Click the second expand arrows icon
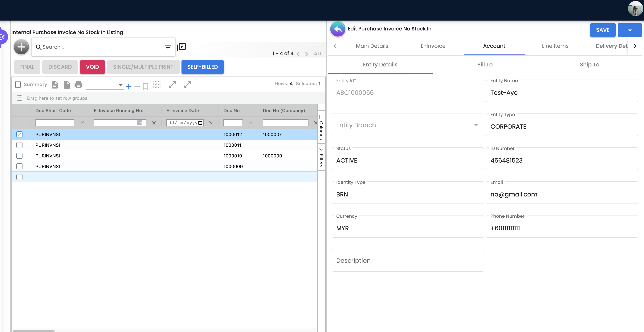This screenshot has height=332, width=644. click(188, 85)
